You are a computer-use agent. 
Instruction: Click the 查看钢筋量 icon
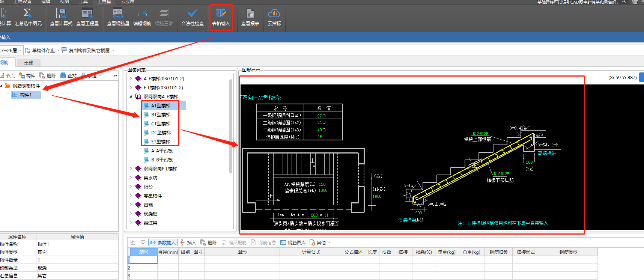[x=118, y=13]
